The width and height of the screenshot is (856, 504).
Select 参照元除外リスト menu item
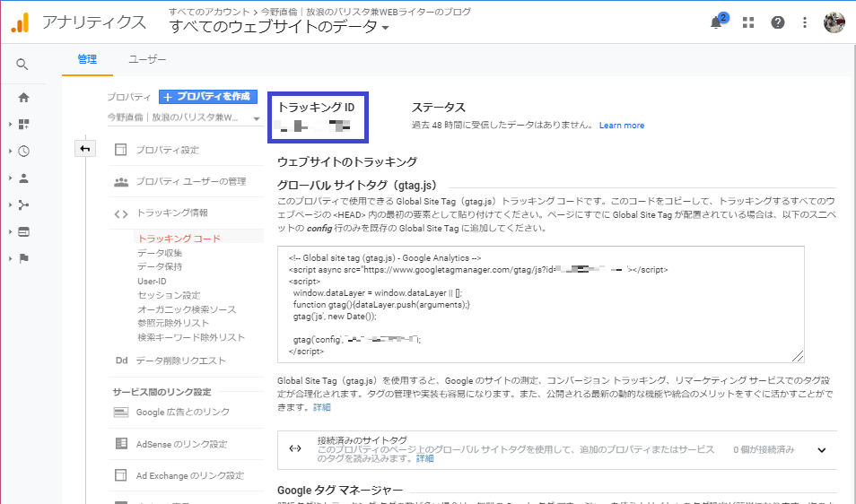pyautogui.click(x=173, y=323)
